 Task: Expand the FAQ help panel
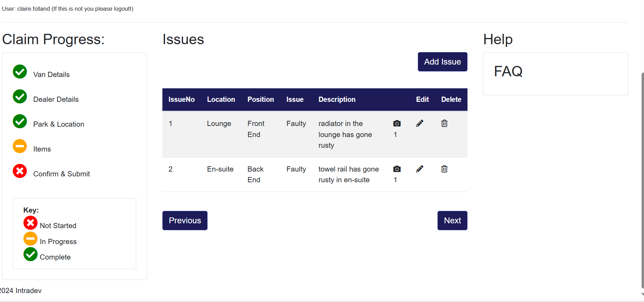pos(508,71)
